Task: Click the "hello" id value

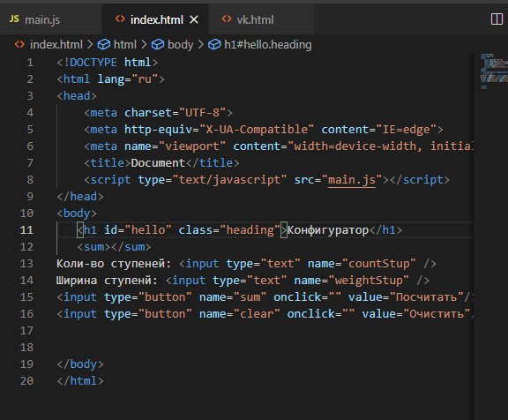Action: coord(148,230)
